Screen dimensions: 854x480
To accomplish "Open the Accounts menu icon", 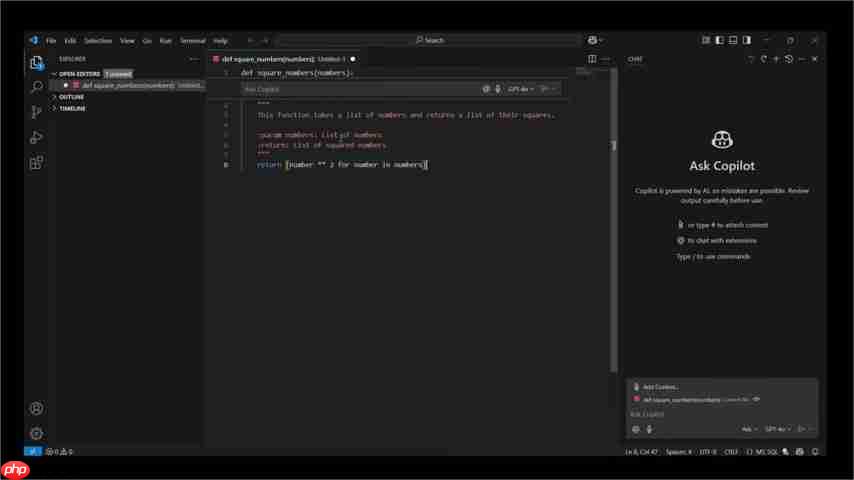I will click(36, 408).
